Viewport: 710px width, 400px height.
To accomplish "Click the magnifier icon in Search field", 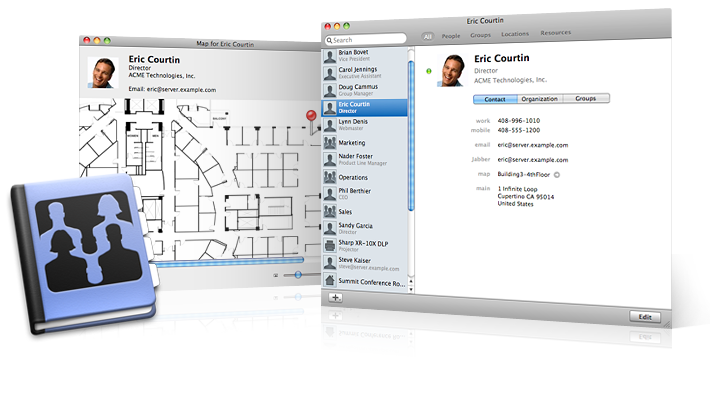I will point(329,40).
